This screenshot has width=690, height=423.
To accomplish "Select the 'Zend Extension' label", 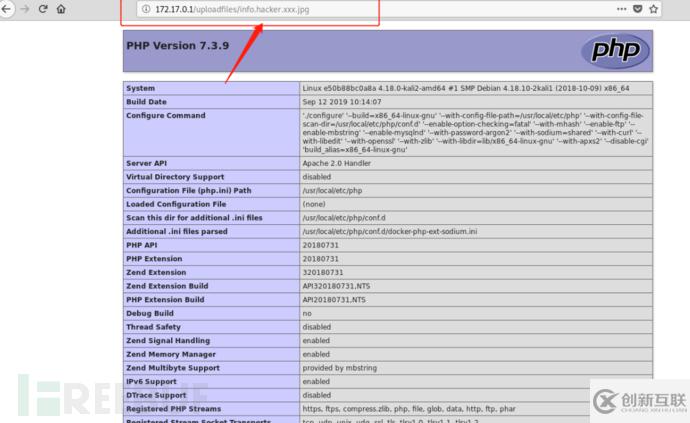I will [156, 272].
